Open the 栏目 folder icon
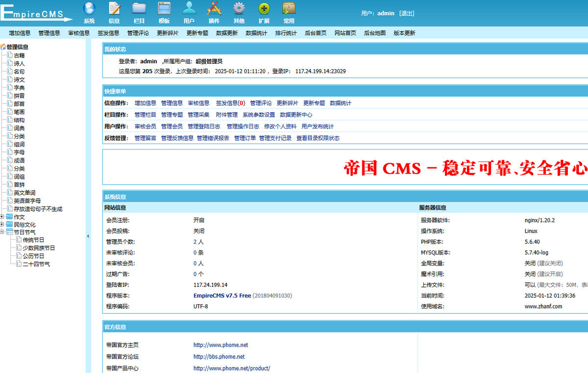This screenshot has height=373, width=588. pos(139,8)
